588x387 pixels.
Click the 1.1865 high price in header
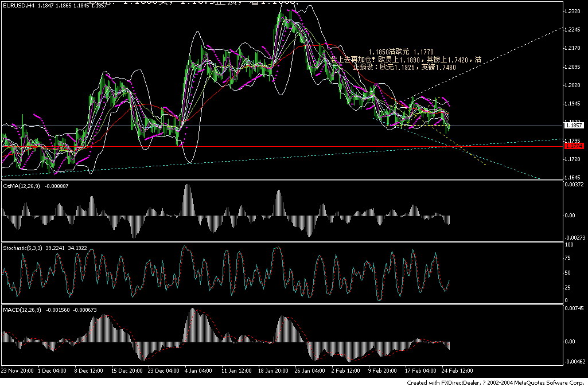click(63, 6)
